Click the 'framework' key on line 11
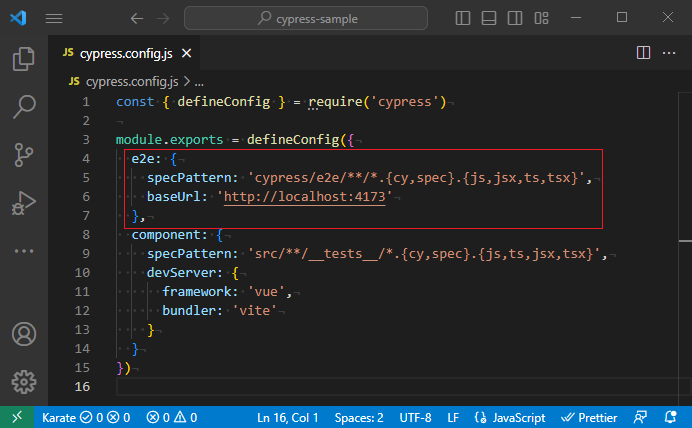Image resolution: width=692 pixels, height=428 pixels. [x=197, y=291]
